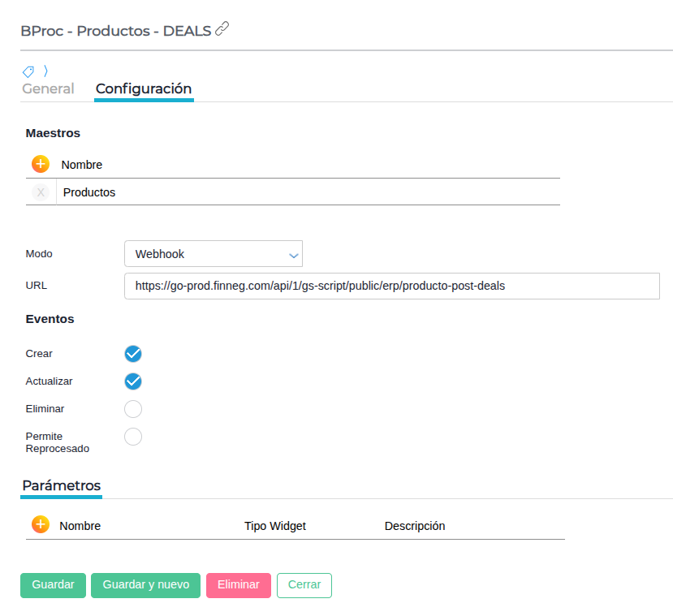The image size is (673, 616).
Task: Add a new parameter with plus icon
Action: coord(41,525)
